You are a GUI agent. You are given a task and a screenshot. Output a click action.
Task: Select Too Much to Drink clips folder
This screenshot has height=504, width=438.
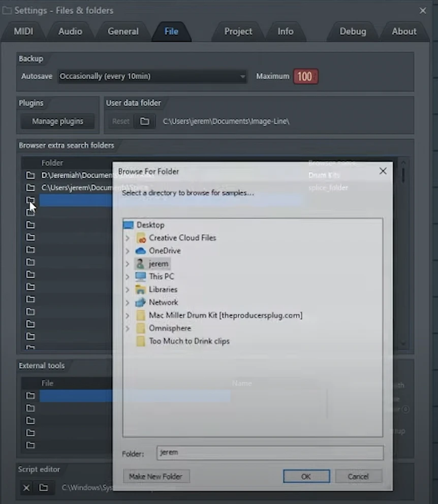pos(189,341)
